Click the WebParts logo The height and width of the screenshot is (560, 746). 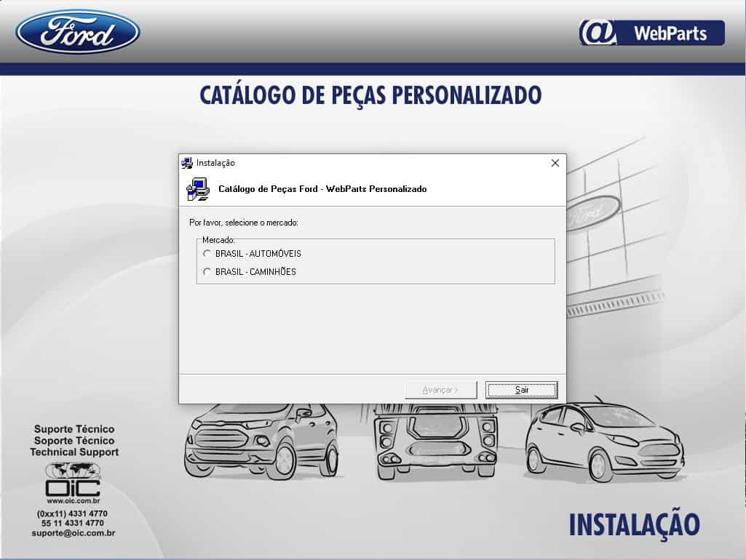coord(653,32)
